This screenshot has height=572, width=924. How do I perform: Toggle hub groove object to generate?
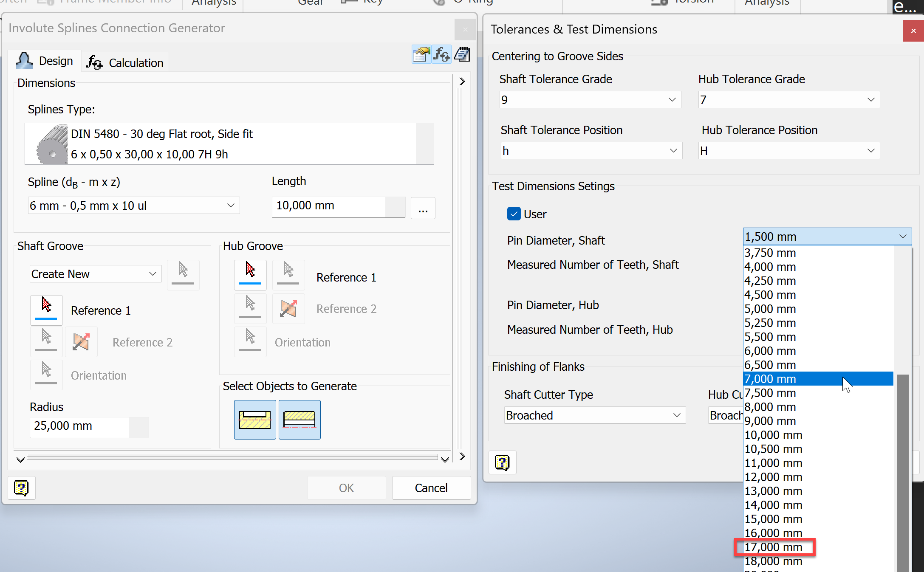point(300,420)
